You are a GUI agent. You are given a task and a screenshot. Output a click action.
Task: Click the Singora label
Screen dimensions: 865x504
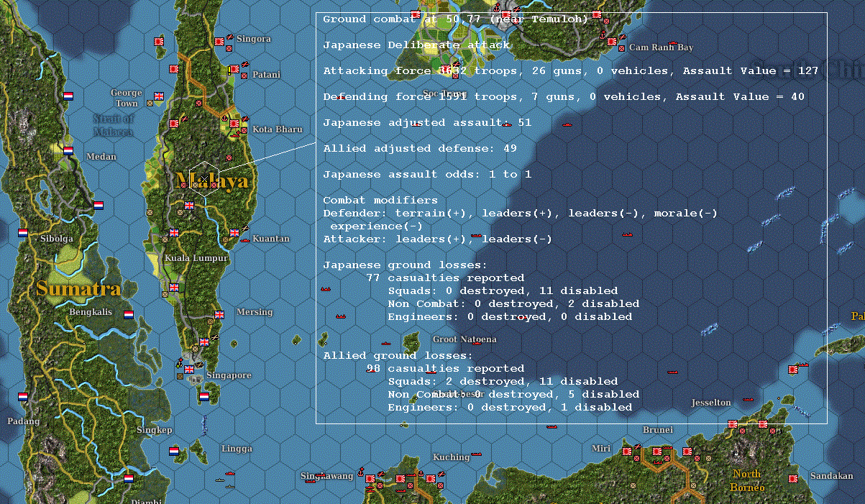254,39
